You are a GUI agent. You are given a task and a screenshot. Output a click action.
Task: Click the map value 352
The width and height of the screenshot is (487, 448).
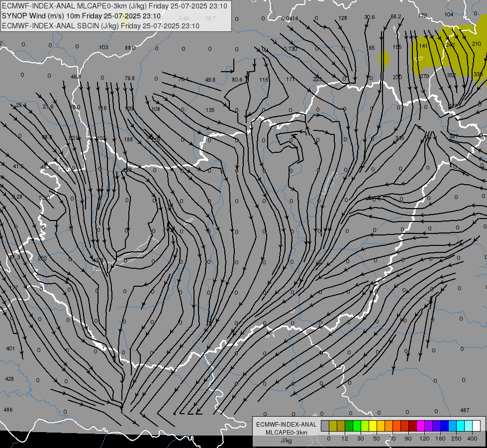(x=451, y=75)
